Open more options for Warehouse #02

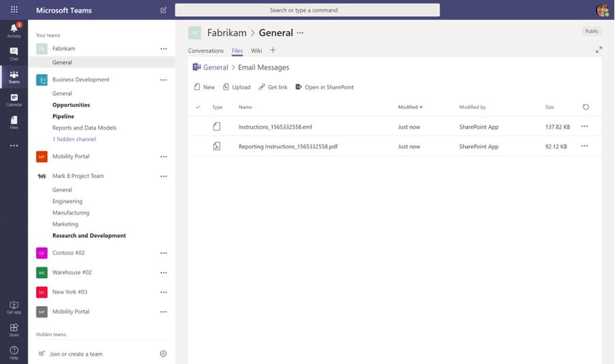pos(164,273)
